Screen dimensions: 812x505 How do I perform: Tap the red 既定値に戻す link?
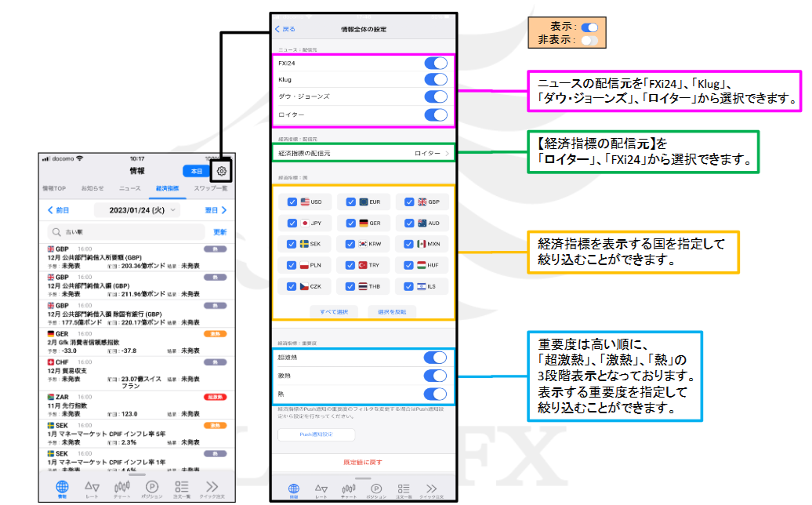coord(363,462)
